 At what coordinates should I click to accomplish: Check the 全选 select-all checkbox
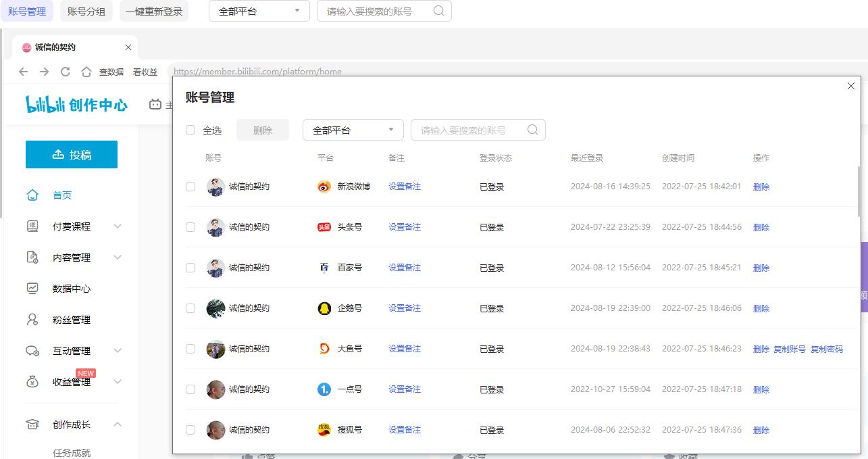[x=190, y=130]
